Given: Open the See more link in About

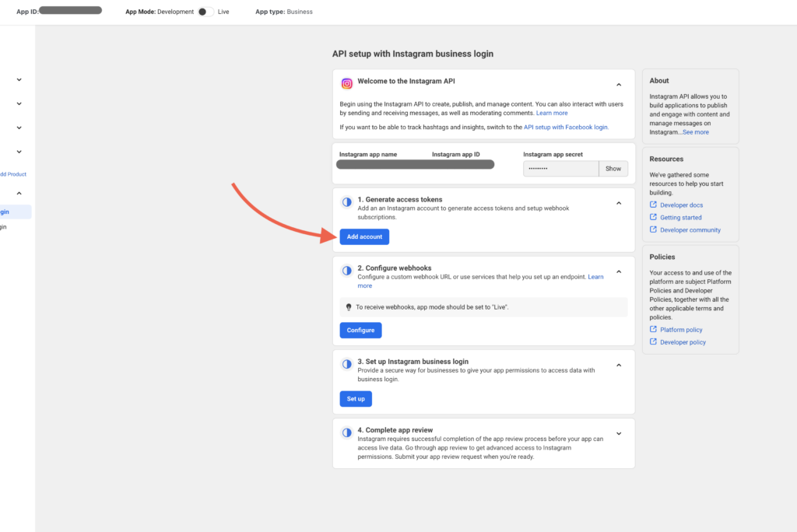Looking at the screenshot, I should click(695, 132).
